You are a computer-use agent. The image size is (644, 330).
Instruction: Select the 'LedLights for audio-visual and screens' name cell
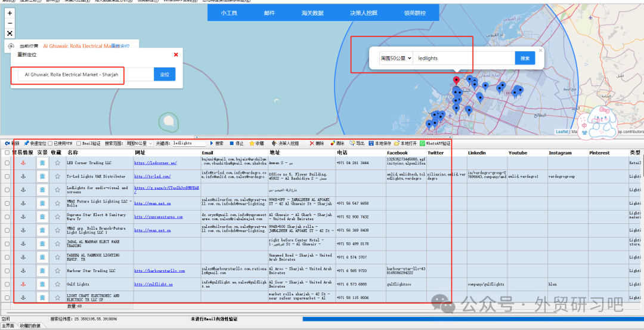(x=100, y=190)
